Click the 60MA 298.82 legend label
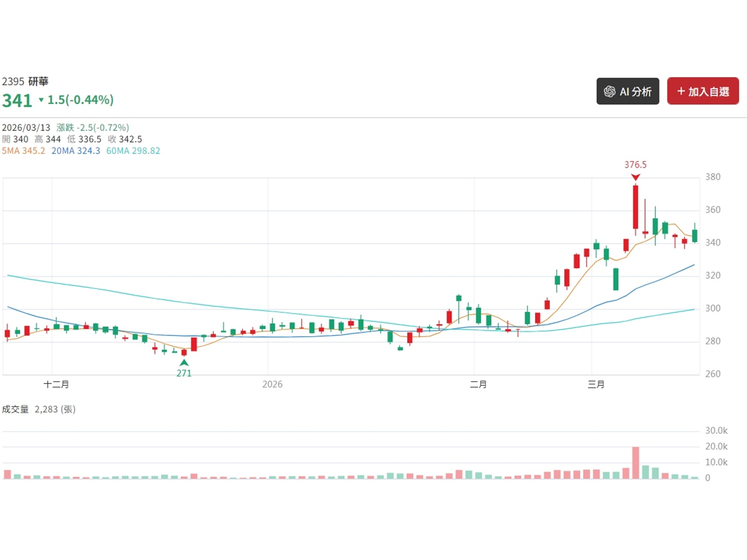The image size is (747, 560). coord(133,151)
